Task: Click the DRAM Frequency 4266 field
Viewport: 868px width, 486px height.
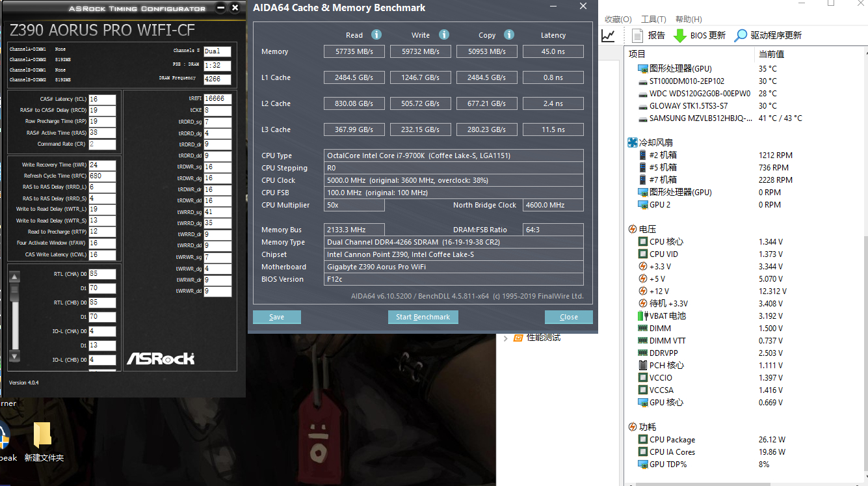Action: [217, 79]
